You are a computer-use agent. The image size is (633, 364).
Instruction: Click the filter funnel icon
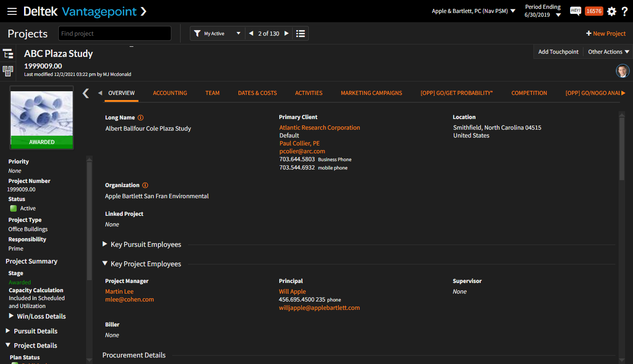(x=197, y=33)
